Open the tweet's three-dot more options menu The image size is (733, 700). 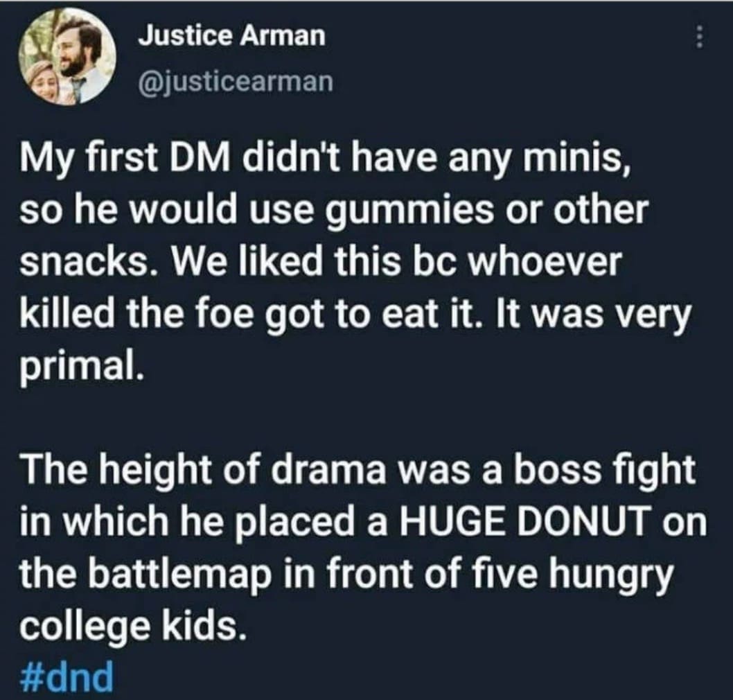pos(700,36)
